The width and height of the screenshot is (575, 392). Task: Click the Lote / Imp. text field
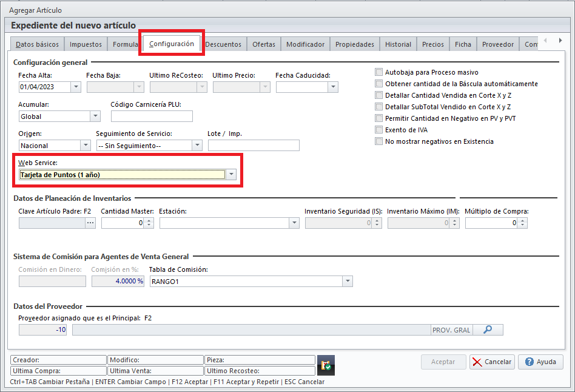(254, 146)
